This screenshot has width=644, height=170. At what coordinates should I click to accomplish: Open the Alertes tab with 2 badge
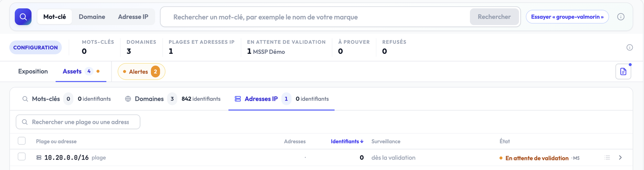pos(141,72)
